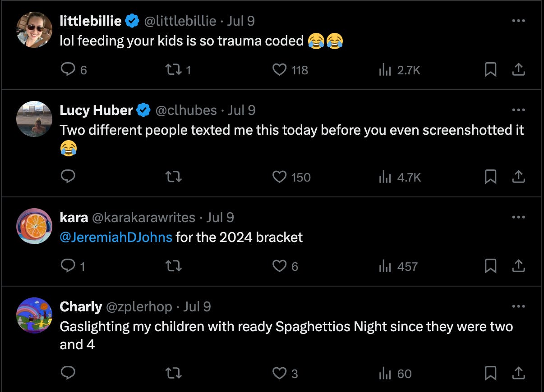Share kara's tweet via share icon

(519, 266)
